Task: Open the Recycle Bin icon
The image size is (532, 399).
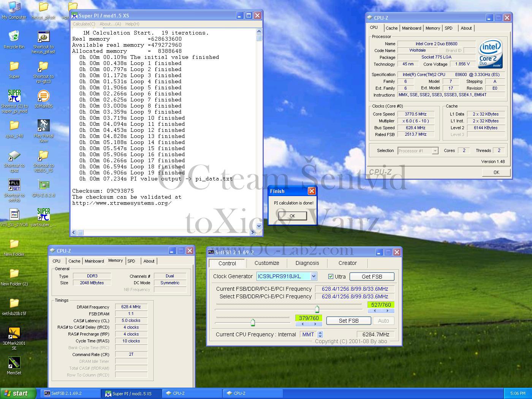Action: click(14, 40)
